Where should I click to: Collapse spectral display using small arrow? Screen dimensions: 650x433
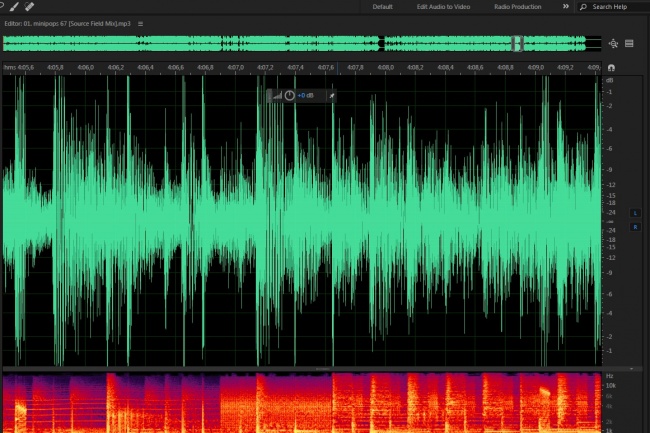631,369
